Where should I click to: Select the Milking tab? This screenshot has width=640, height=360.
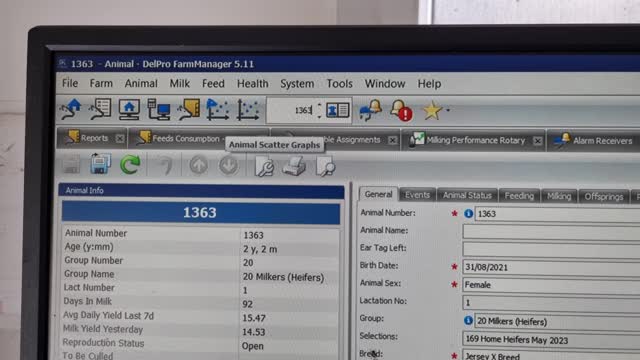pos(559,196)
